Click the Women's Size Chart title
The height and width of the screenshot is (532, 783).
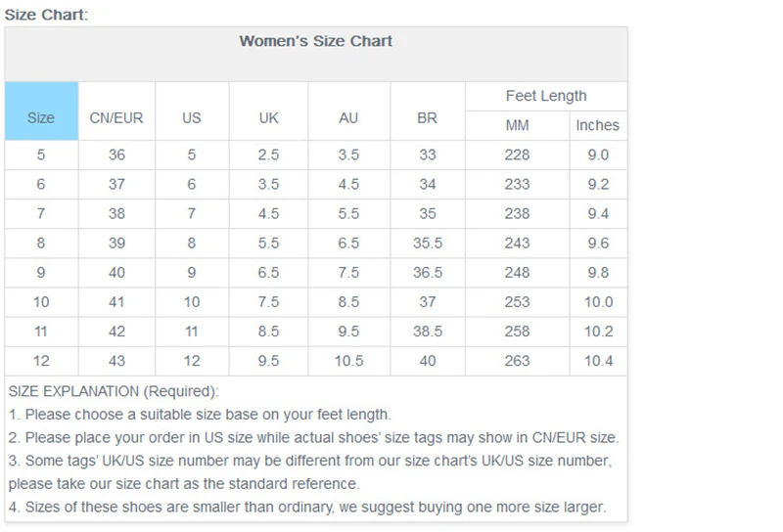click(315, 41)
